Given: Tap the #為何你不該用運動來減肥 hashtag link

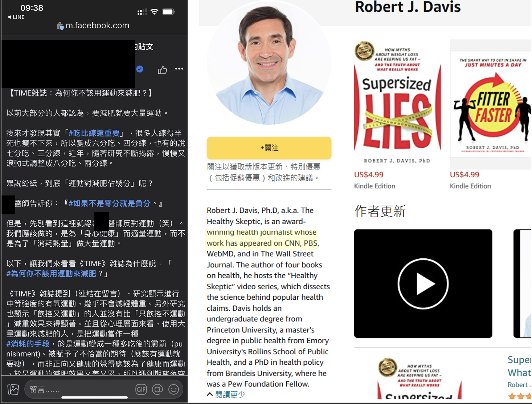Looking at the screenshot, I should [x=51, y=274].
